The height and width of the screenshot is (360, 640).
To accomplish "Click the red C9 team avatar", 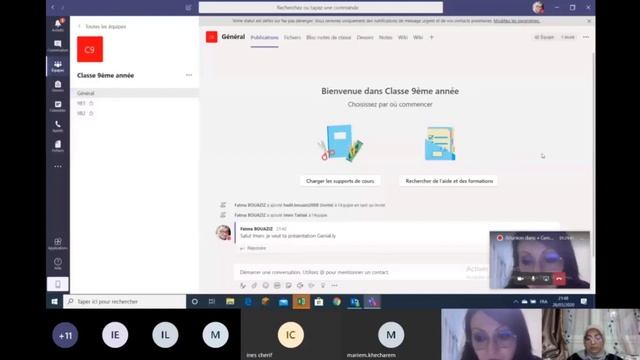I will 90,49.
